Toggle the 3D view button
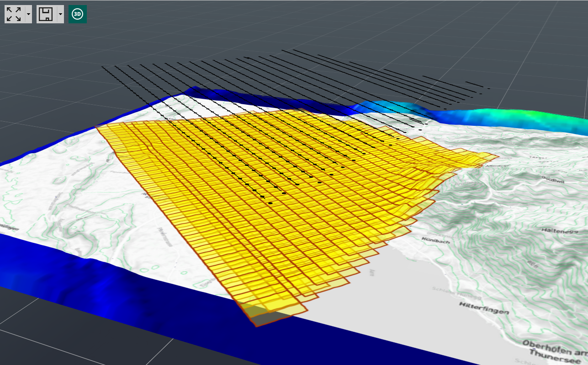The height and width of the screenshot is (365, 588). coord(78,14)
